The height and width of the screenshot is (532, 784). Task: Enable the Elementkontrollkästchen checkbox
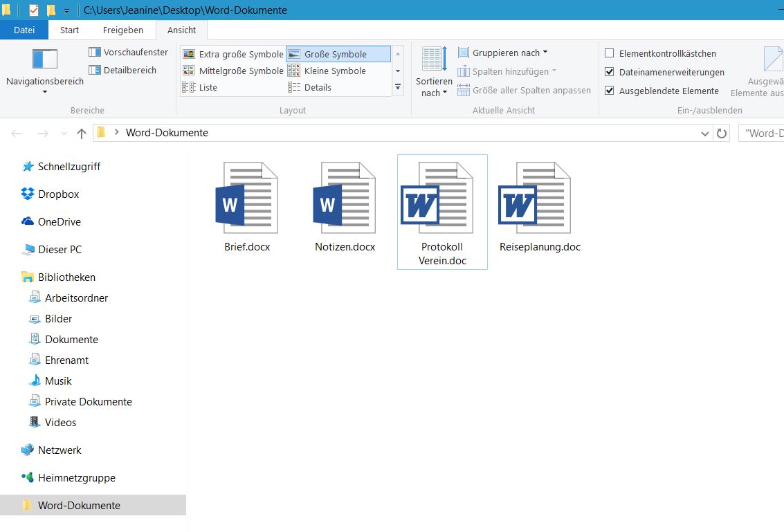(x=610, y=53)
